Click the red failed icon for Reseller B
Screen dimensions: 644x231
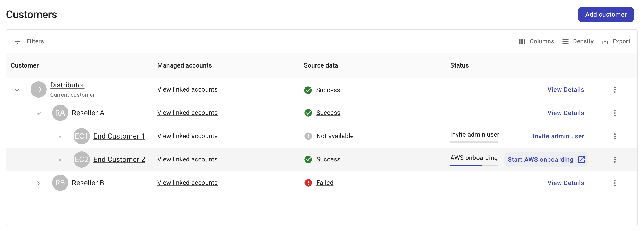tap(308, 183)
